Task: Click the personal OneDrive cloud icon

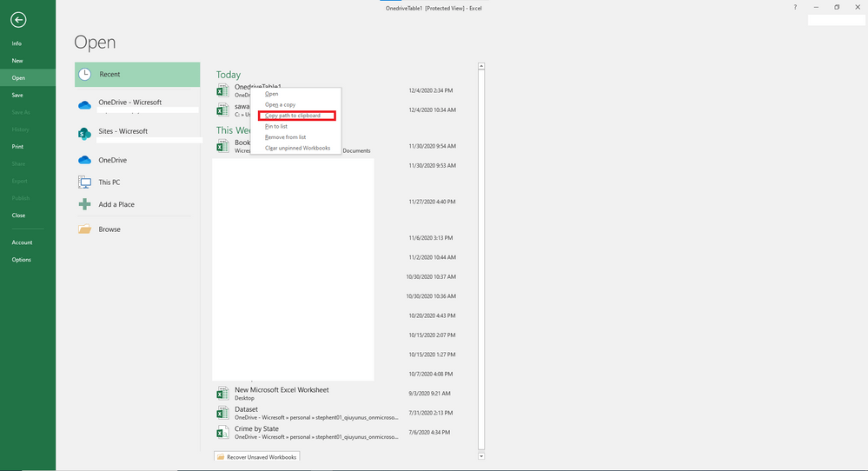Action: (84, 160)
